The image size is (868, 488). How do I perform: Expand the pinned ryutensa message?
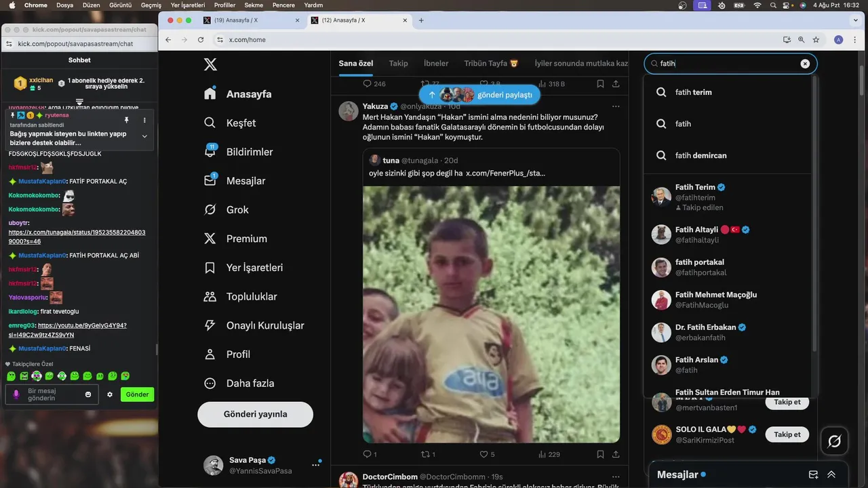pos(144,136)
